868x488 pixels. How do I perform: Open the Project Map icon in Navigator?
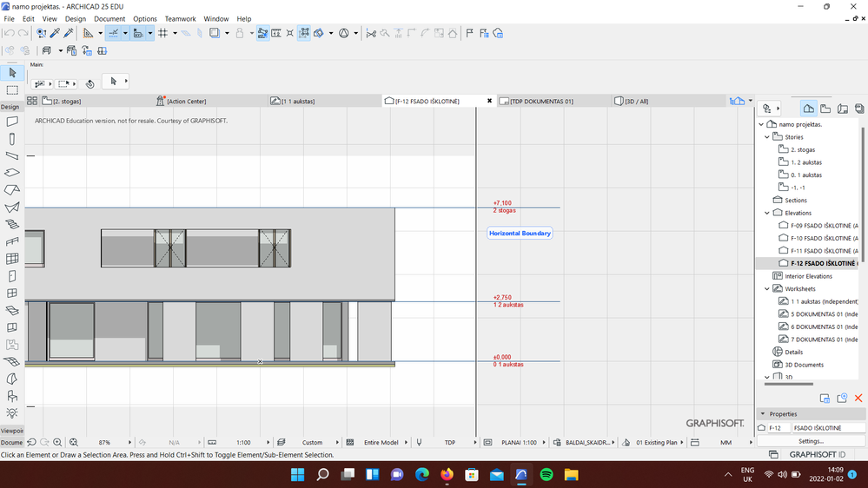pos(808,109)
